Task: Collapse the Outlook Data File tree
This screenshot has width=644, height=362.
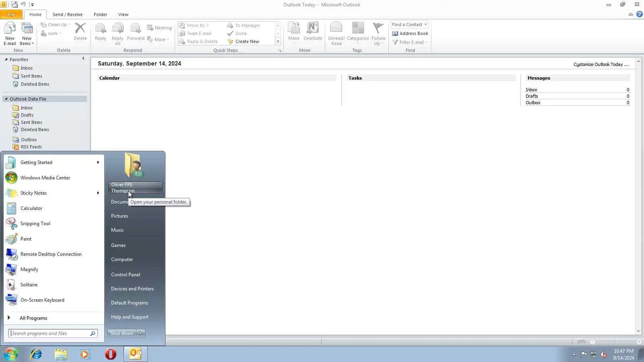Action: click(6, 99)
